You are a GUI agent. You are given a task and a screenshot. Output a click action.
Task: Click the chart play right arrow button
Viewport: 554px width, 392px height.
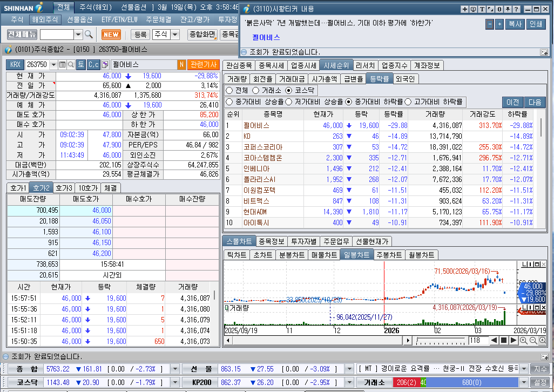(x=514, y=341)
